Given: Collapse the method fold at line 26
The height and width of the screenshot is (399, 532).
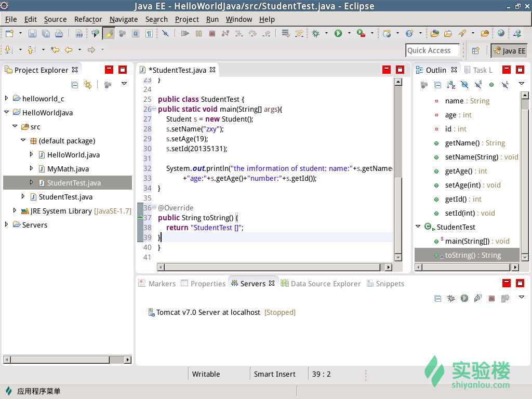Looking at the screenshot, I should (x=154, y=109).
